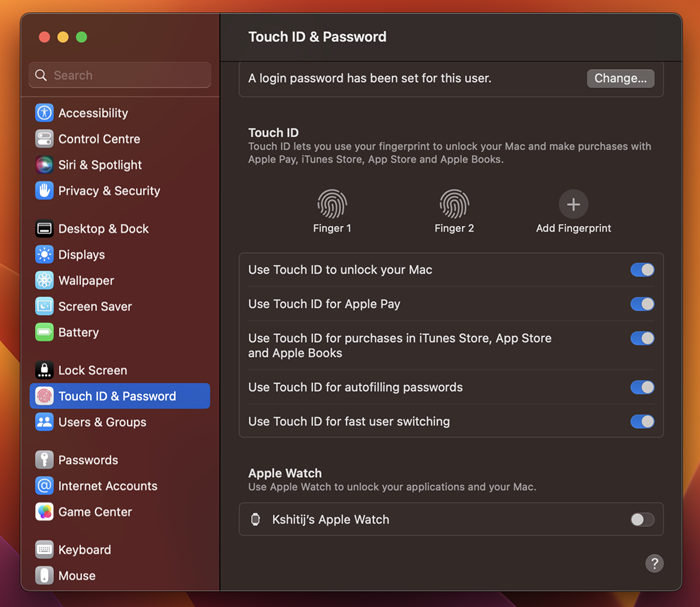Open Accessibility settings pane

(120, 113)
